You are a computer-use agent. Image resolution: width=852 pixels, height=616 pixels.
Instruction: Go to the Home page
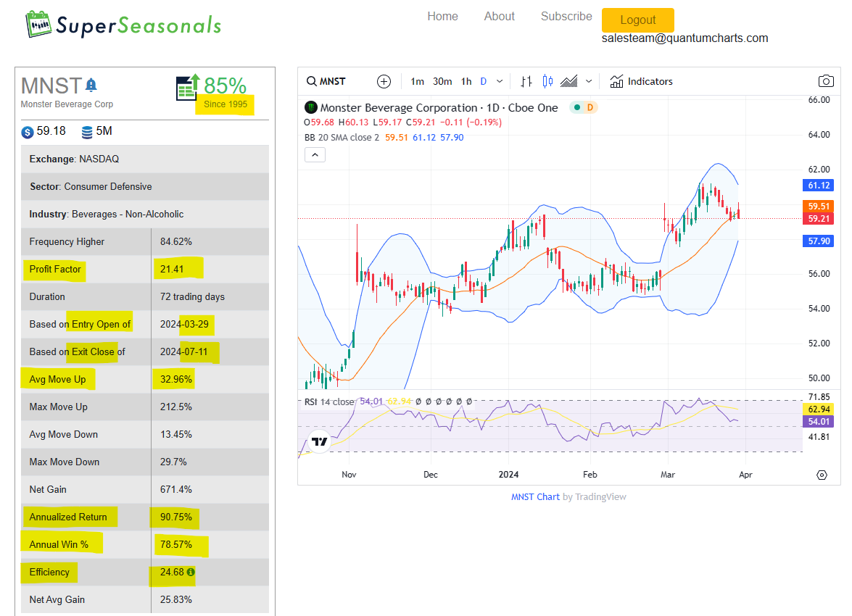(x=442, y=16)
